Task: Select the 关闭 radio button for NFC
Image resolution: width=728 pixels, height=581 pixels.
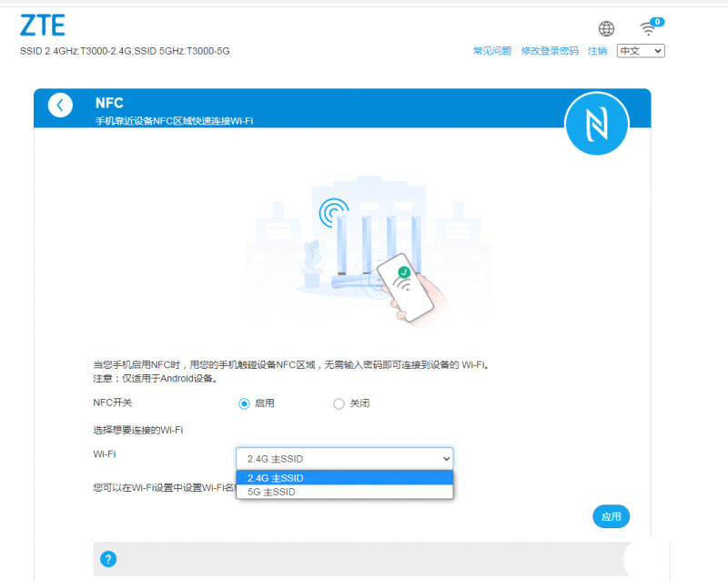Action: (x=339, y=403)
